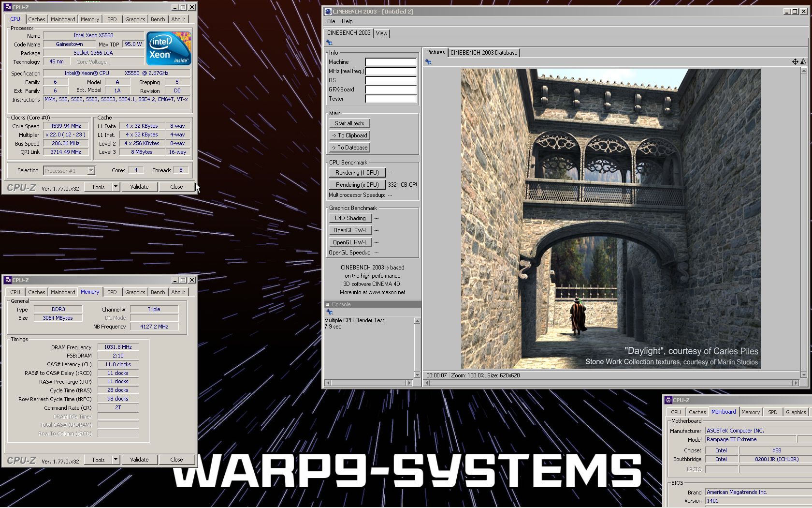Click the small square icon beside Console

click(x=328, y=304)
